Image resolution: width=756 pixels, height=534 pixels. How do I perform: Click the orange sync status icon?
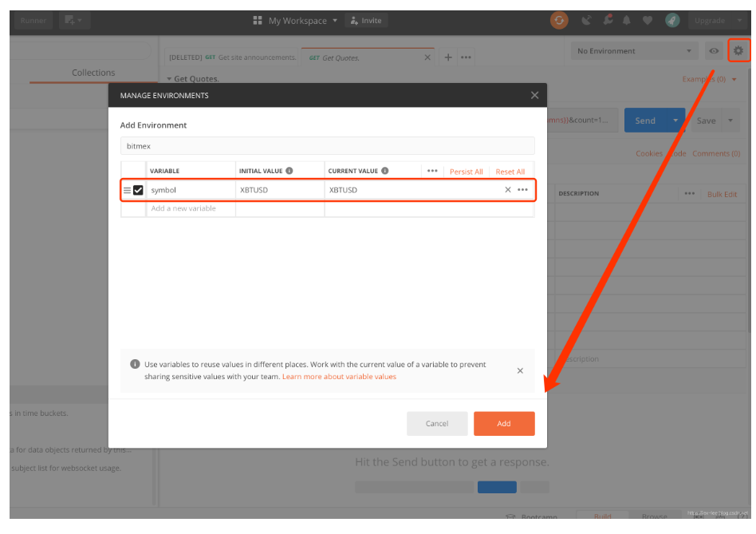pos(558,20)
